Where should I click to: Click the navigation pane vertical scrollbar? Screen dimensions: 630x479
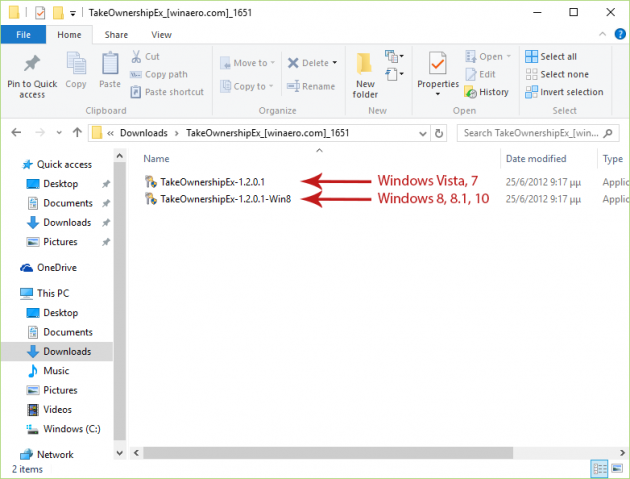point(119,300)
